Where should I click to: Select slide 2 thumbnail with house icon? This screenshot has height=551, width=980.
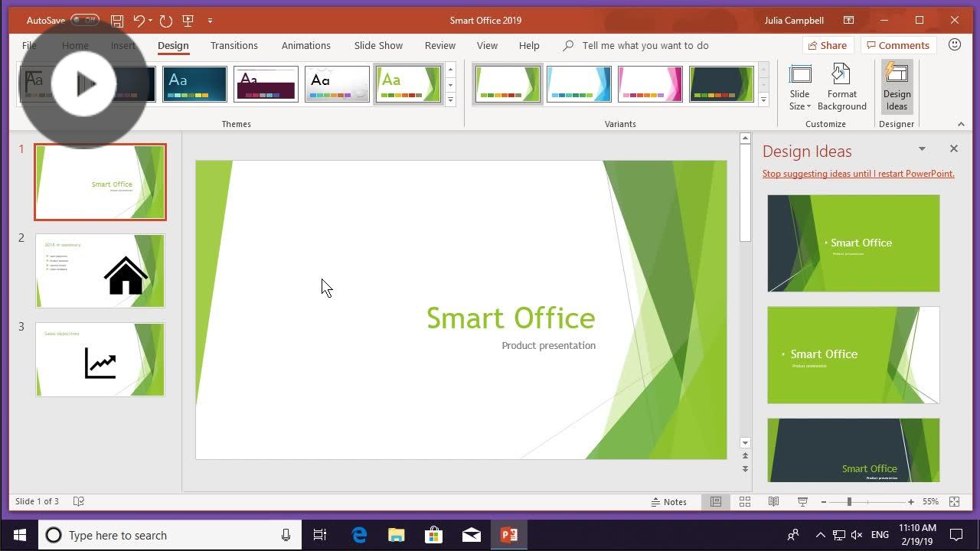click(100, 271)
